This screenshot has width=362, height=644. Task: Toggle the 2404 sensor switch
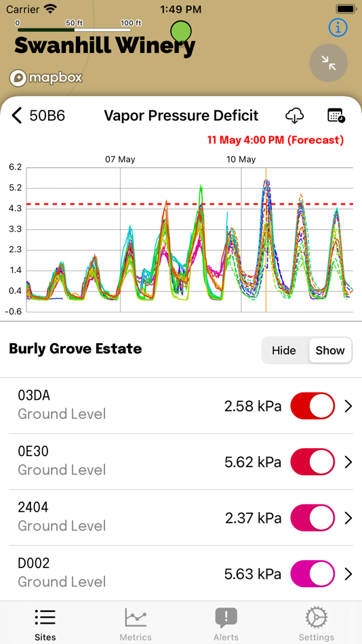[313, 518]
